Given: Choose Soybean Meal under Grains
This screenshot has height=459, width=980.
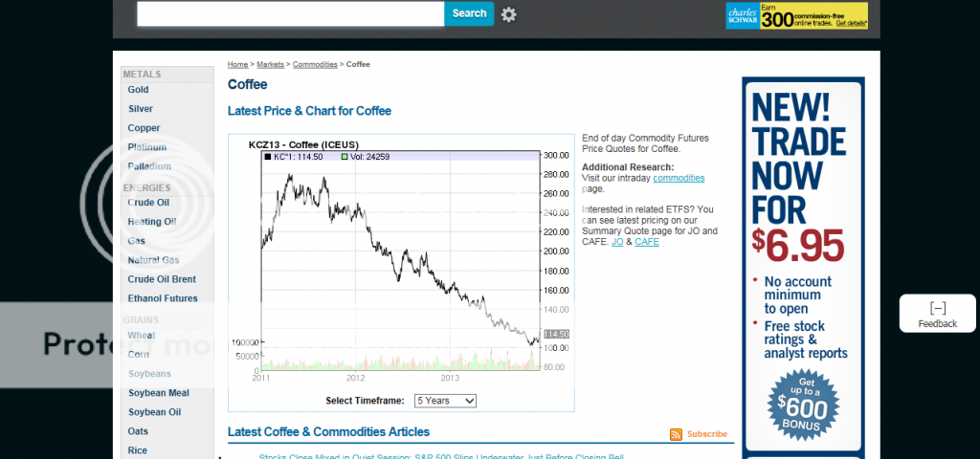Looking at the screenshot, I should click(158, 393).
